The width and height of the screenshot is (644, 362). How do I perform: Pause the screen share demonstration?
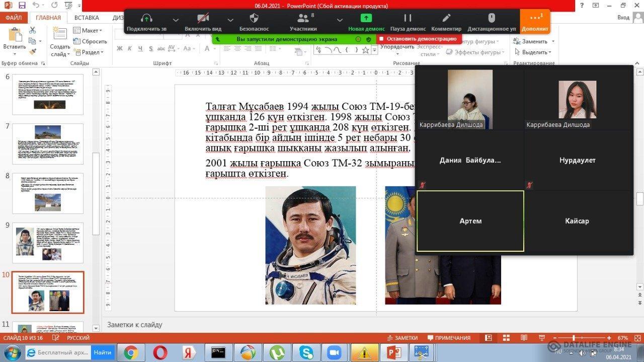[408, 19]
